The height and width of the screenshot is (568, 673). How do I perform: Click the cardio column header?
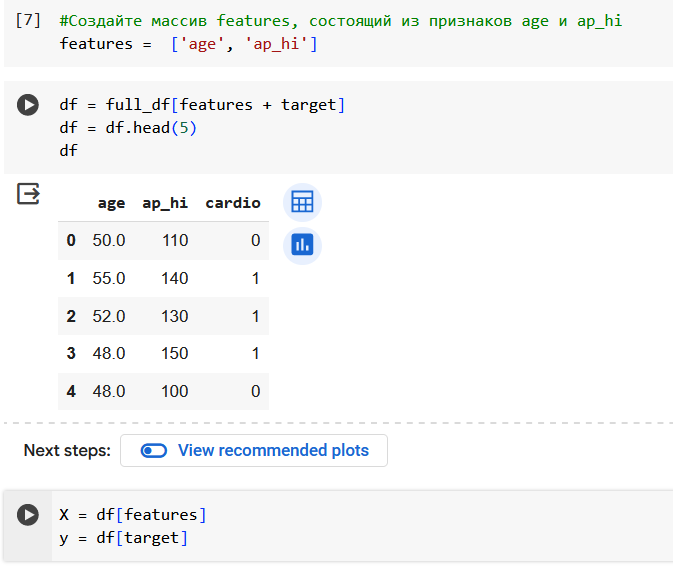tap(233, 203)
